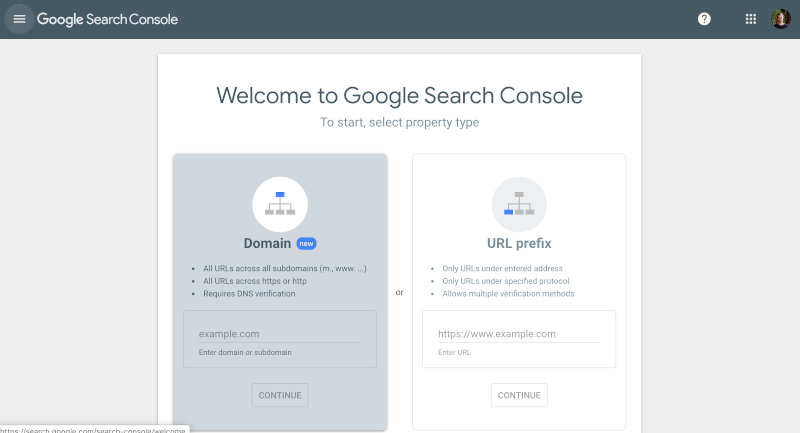Click 'To start, select property type' text
The width and height of the screenshot is (800, 433).
[399, 122]
